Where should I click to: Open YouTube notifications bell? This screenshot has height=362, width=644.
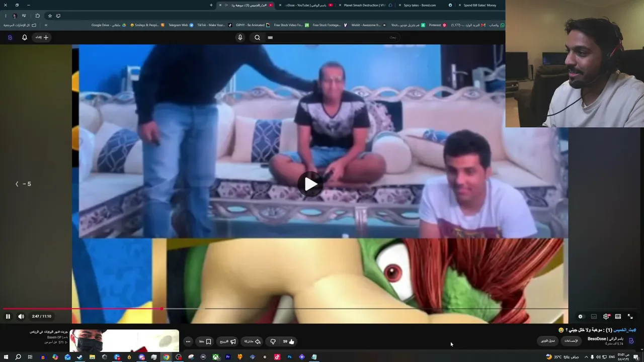click(x=25, y=37)
